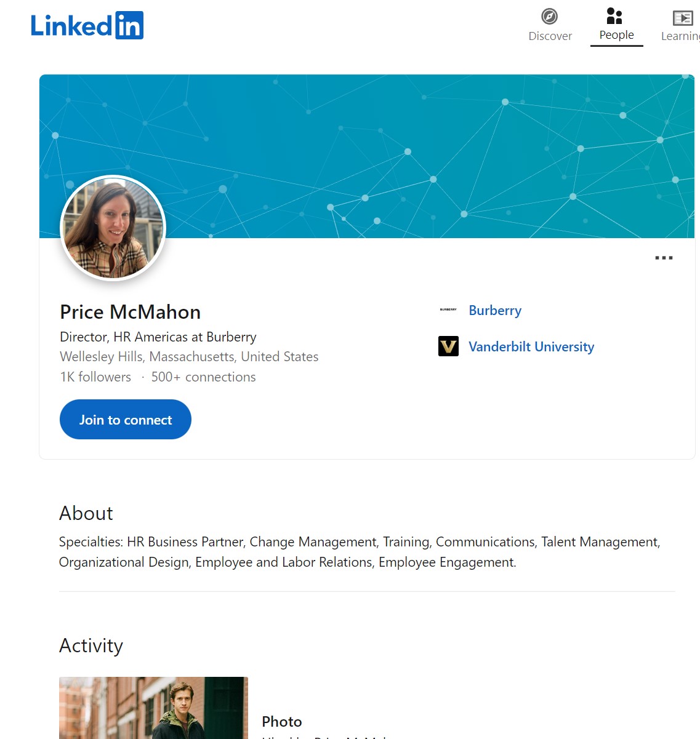The image size is (700, 739).
Task: Click the 1K followers text
Action: (x=95, y=377)
